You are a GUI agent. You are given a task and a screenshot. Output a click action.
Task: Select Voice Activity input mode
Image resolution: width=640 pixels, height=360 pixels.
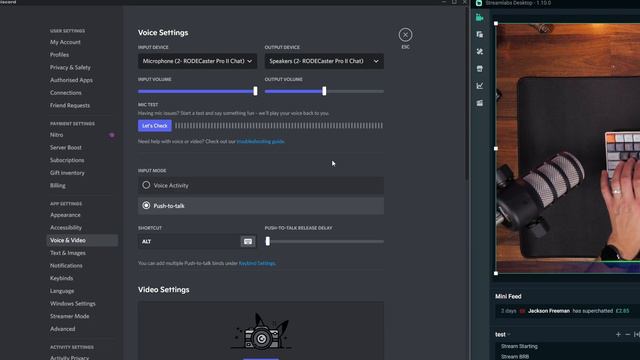261,185
